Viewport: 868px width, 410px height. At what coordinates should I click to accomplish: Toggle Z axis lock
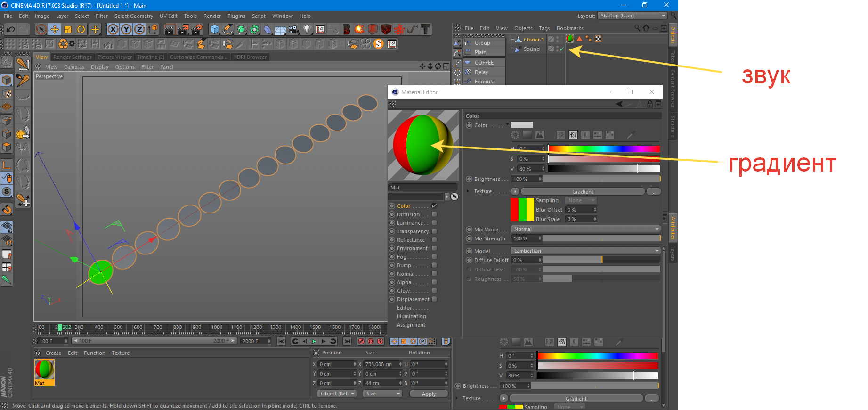pyautogui.click(x=139, y=29)
